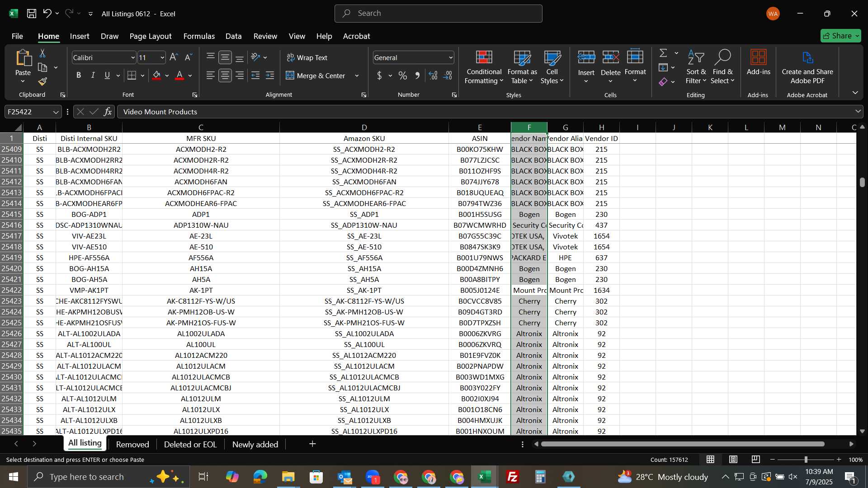Click the Decrease Indent icon

tap(255, 75)
